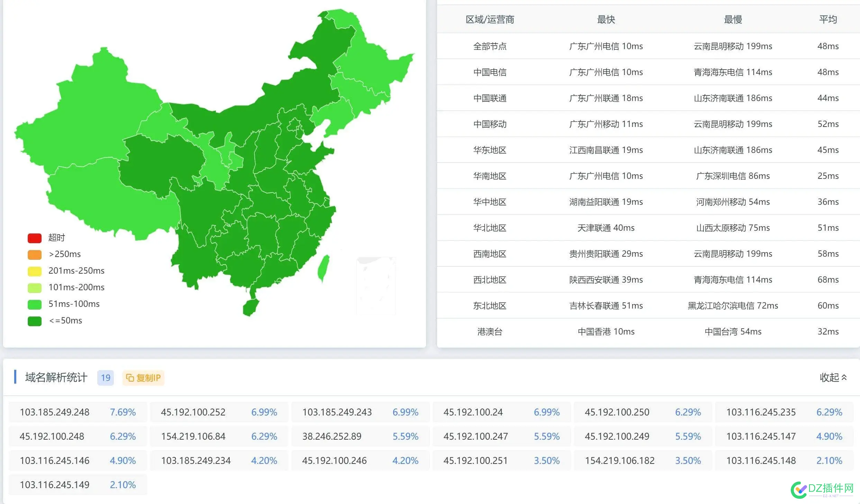Click Taiwan on the latency map

[x=323, y=268]
